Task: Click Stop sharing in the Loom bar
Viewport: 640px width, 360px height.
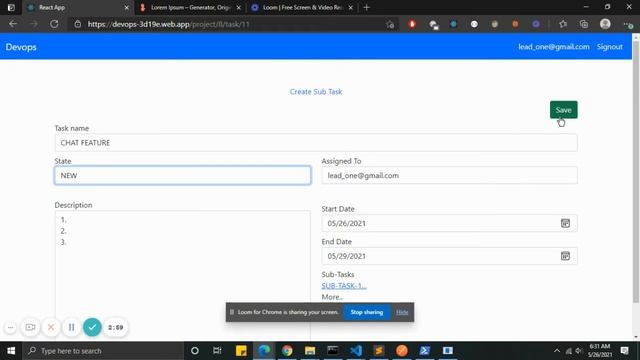Action: click(x=367, y=312)
